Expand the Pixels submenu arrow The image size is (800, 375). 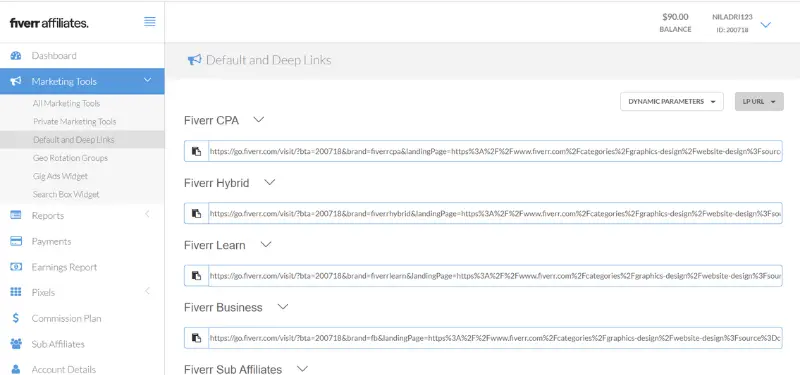coord(147,291)
